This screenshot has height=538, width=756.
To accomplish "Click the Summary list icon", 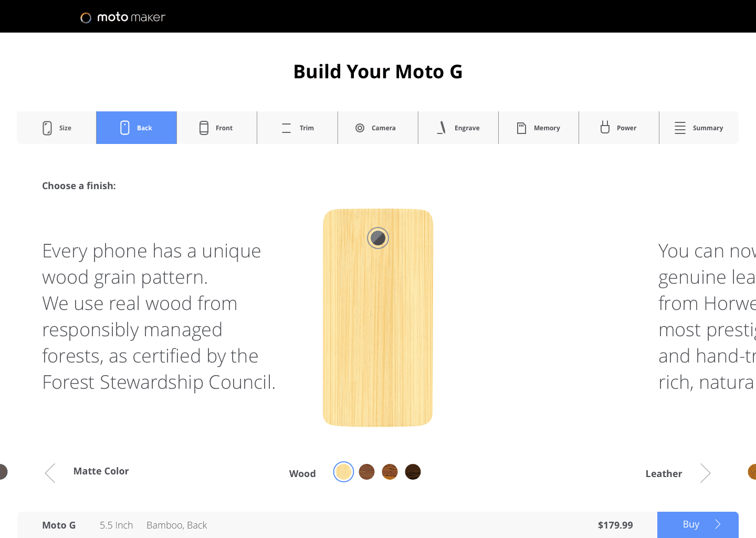I will [680, 128].
